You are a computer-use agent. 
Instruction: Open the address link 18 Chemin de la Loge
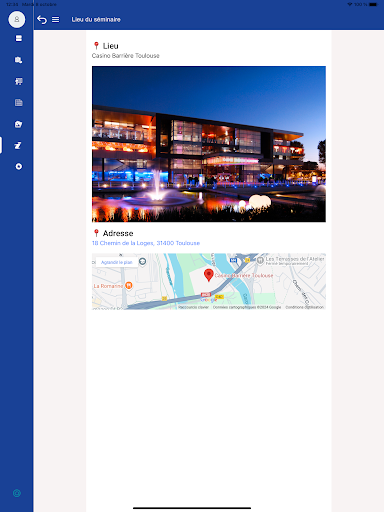[146, 243]
